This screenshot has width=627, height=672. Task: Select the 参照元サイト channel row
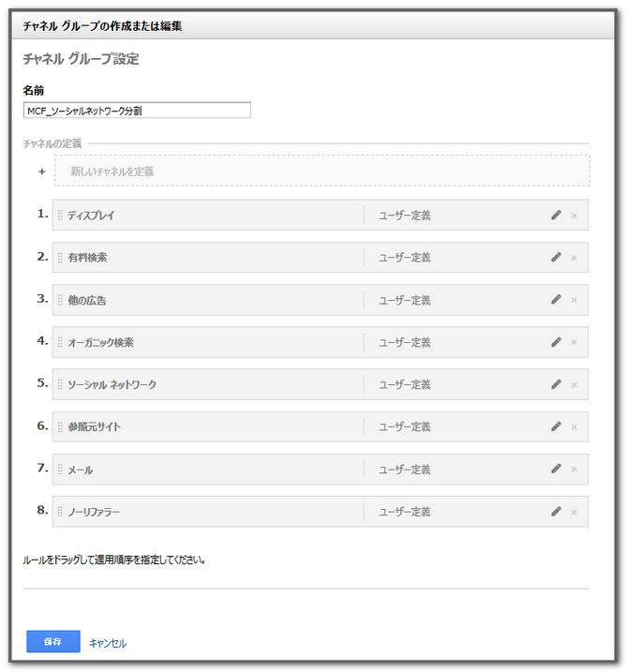pos(321,426)
